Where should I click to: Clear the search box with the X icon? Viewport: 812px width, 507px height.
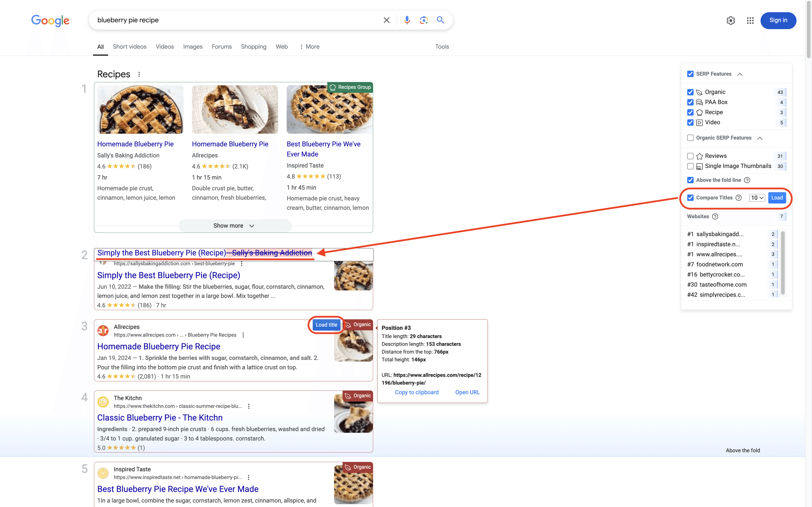point(386,20)
